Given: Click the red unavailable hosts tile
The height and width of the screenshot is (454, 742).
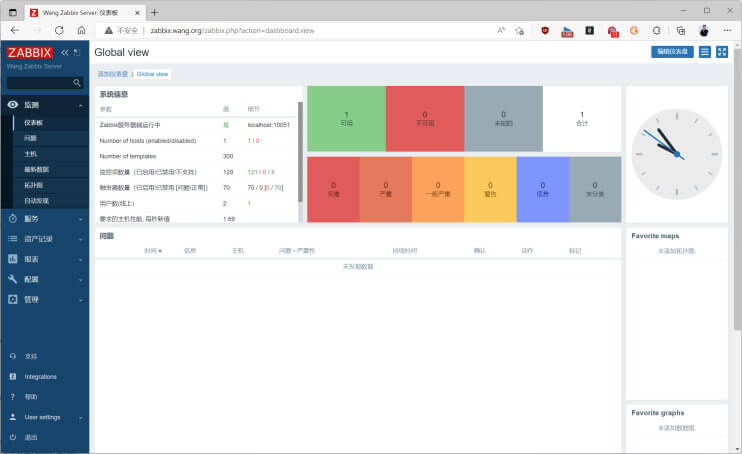Looking at the screenshot, I should [425, 118].
